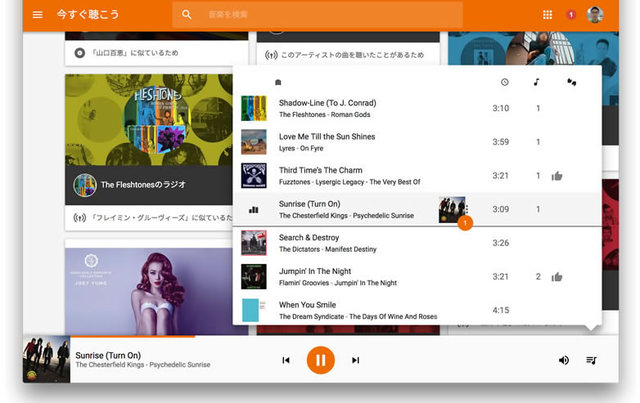Screen dimensions: 640x403
Task: Open the more options menu for Sunrise (Turn On)
Action: [x=467, y=209]
